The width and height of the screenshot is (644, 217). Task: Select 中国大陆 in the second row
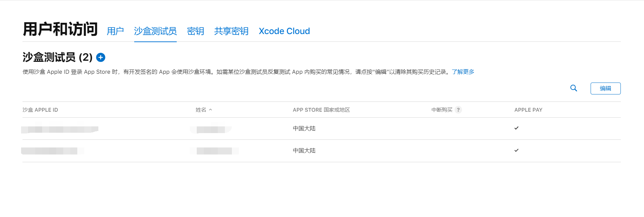304,151
